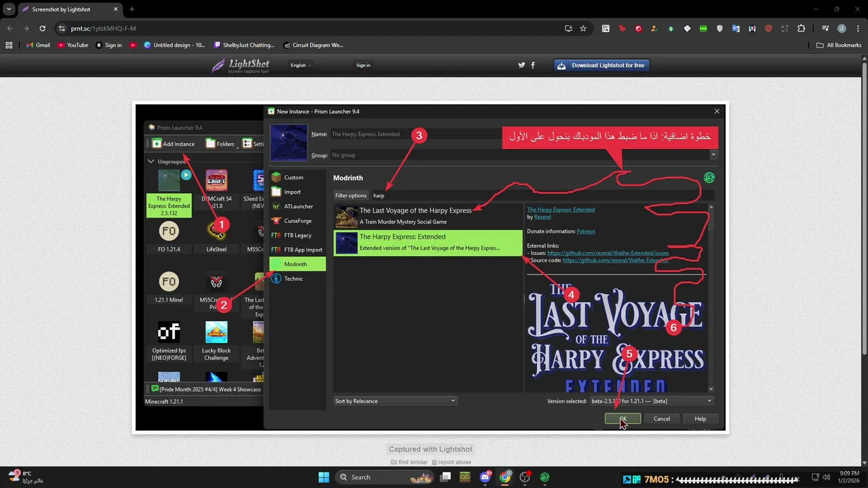868x488 pixels.
Task: Select the FTB App Import source
Action: [x=297, y=249]
